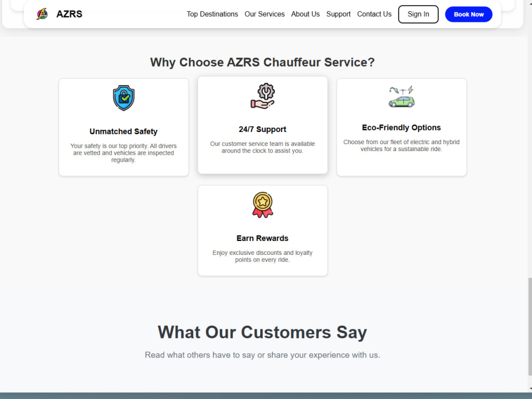Screen dimensions: 532x399
Task: Click the 'Your safety is our top priority' description
Action: tap(123, 153)
